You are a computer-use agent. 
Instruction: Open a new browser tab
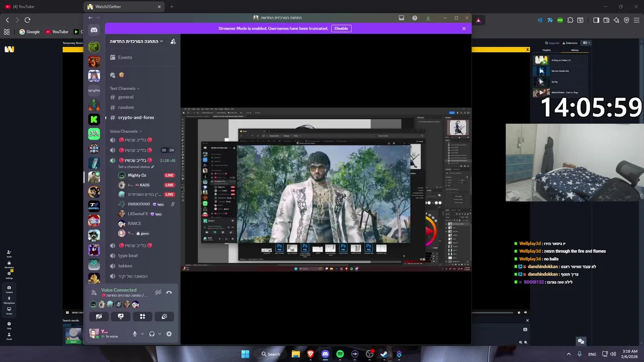tap(172, 7)
